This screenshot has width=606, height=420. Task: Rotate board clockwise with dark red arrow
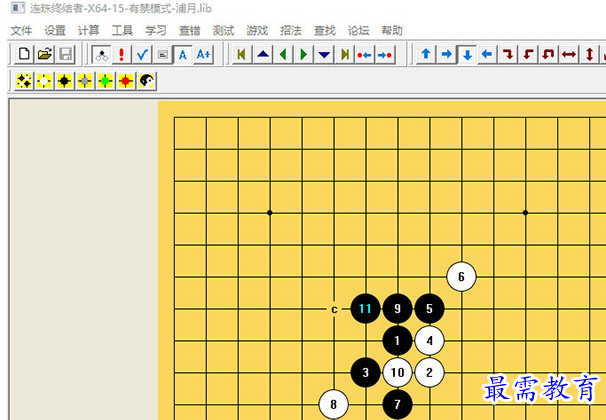pos(507,54)
